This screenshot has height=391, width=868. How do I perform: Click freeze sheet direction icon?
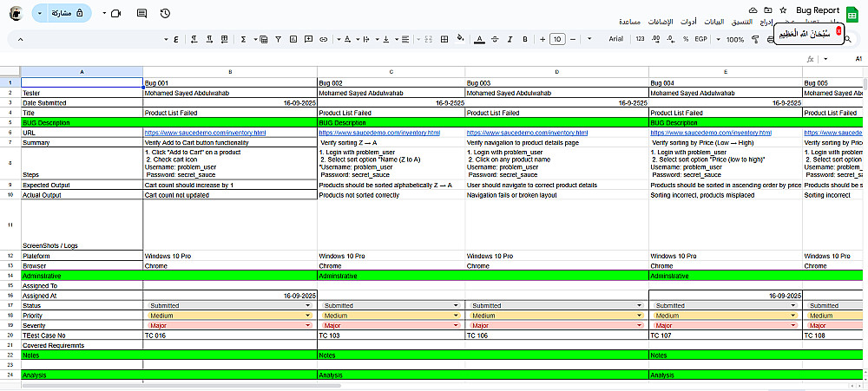coord(224,39)
